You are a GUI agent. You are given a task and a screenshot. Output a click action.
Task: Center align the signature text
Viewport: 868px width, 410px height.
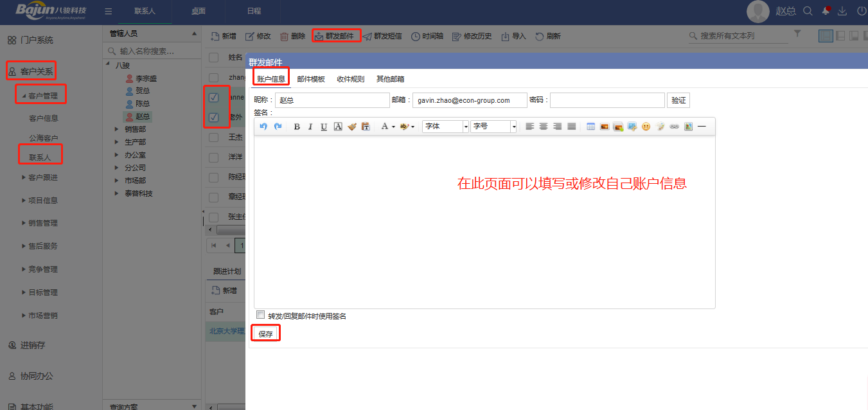[x=544, y=127]
